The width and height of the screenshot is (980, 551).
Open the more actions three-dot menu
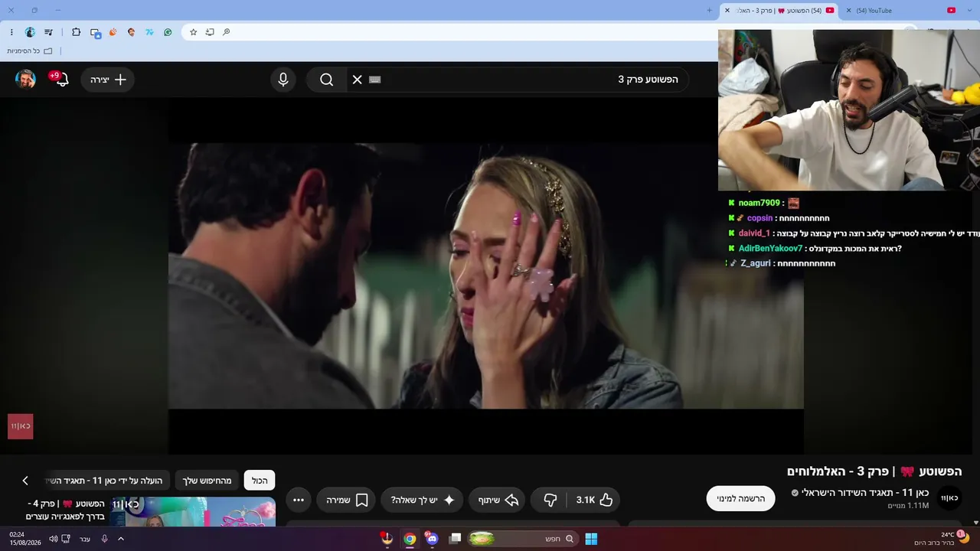click(299, 500)
